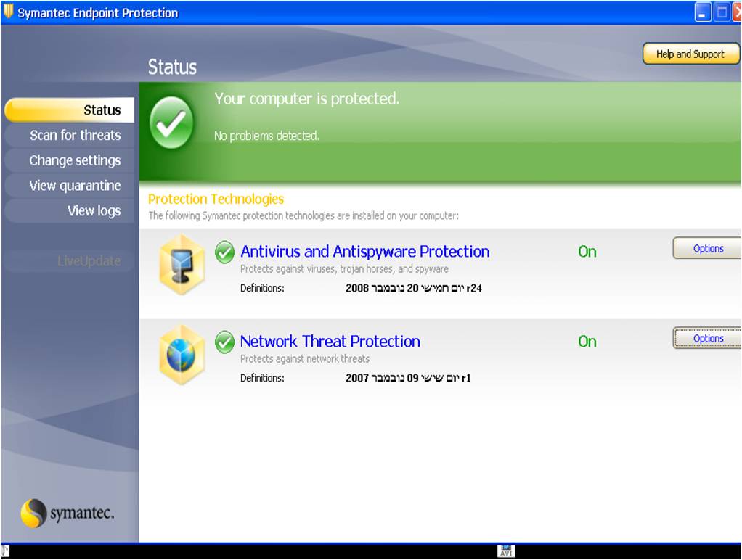Click the AVI icon in the taskbar

point(506,551)
